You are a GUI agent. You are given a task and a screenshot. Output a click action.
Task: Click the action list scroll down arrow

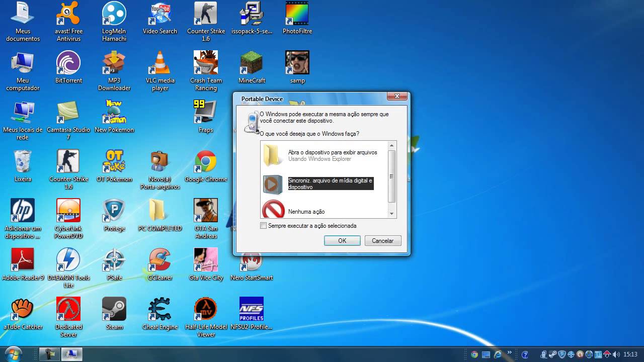(392, 214)
